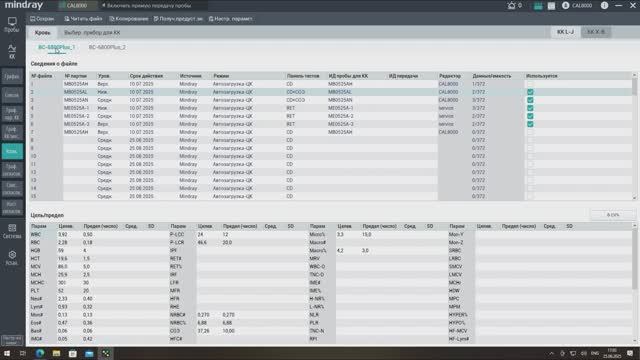This screenshot has height=360, width=640.
Task: Switch to the КК X-B tab
Action: click(596, 32)
